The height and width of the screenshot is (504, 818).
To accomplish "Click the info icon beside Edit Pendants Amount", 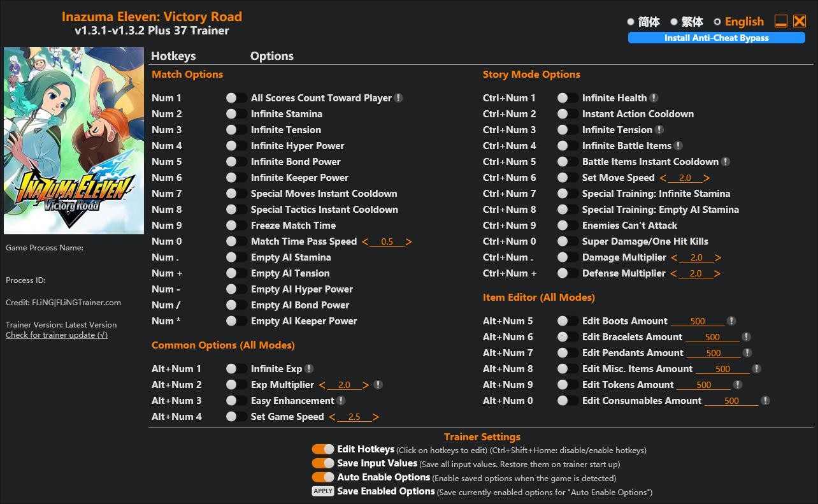I will (747, 353).
